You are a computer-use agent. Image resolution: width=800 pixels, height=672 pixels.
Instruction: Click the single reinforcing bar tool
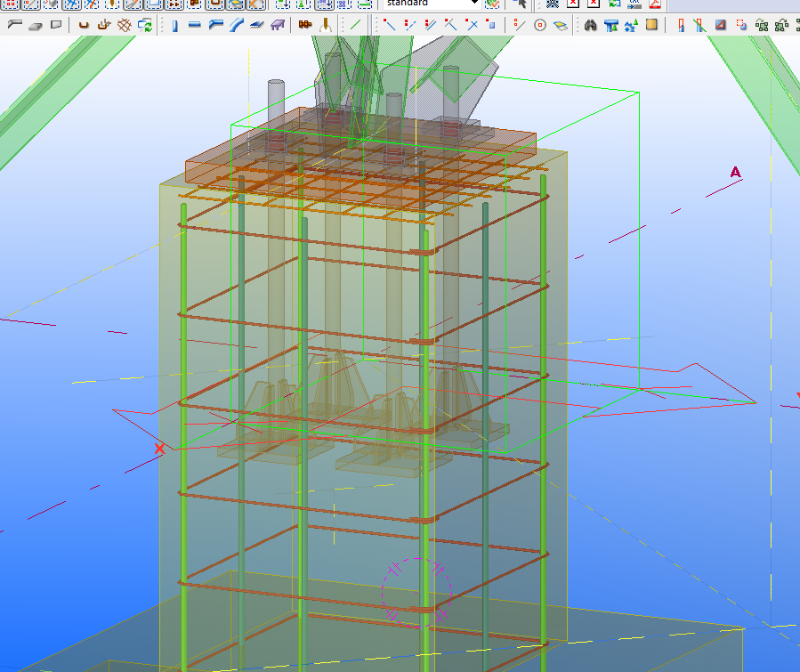click(84, 25)
